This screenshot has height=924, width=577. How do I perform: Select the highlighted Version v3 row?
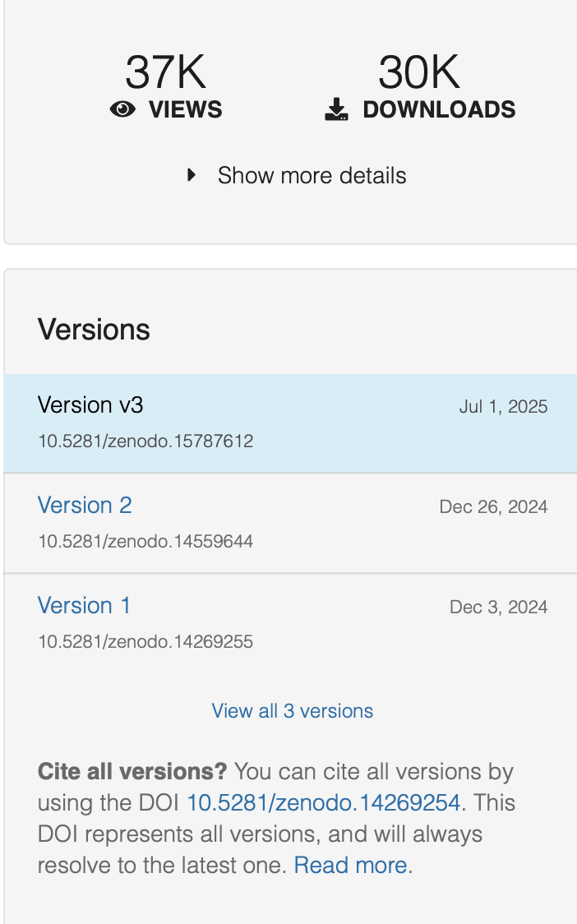pyautogui.click(x=290, y=423)
